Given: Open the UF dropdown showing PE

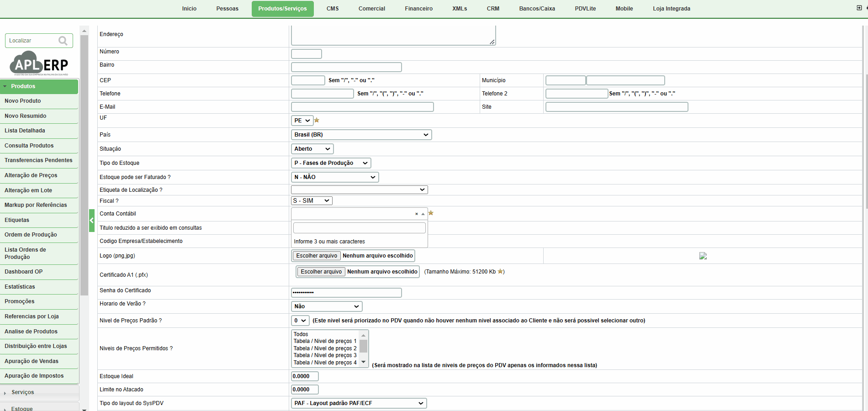Looking at the screenshot, I should pyautogui.click(x=302, y=121).
